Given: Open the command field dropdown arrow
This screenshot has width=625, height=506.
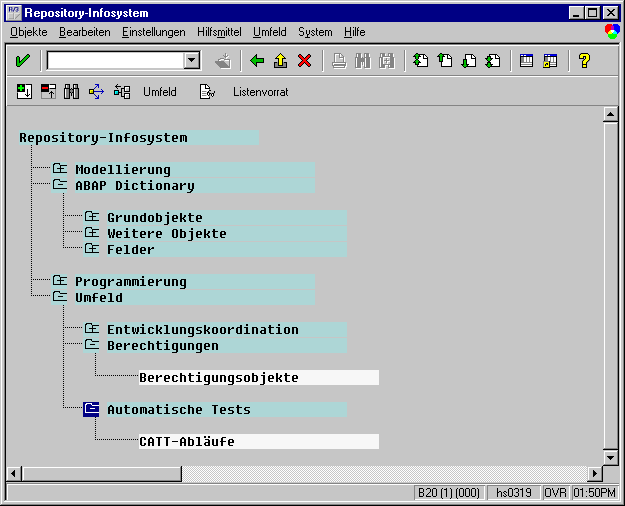Looking at the screenshot, I should (x=192, y=61).
